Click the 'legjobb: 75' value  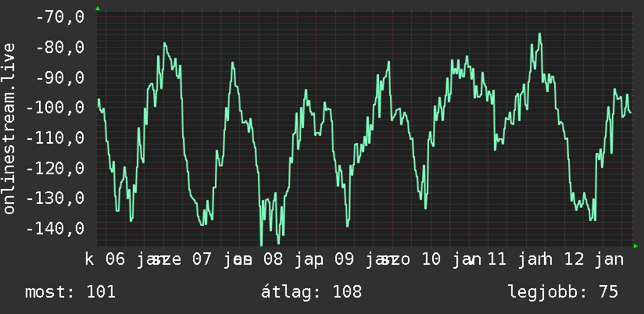click(563, 293)
